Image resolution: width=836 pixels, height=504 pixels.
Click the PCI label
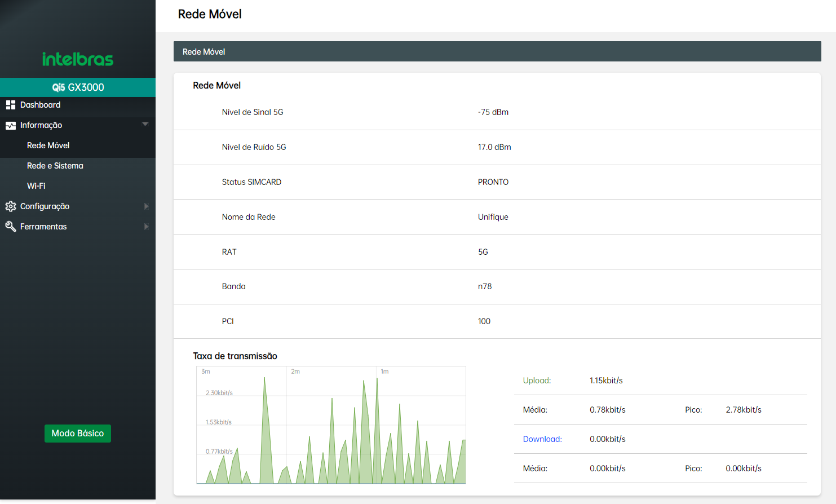(228, 321)
